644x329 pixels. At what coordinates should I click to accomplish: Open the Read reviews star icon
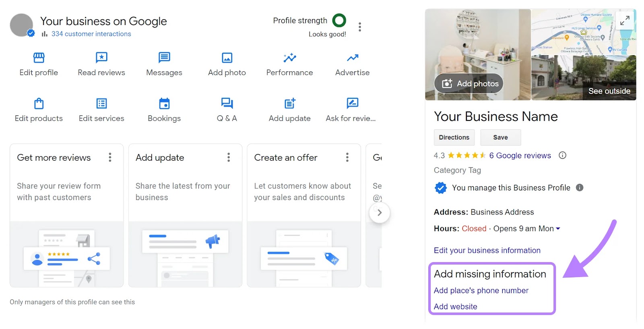click(x=101, y=58)
